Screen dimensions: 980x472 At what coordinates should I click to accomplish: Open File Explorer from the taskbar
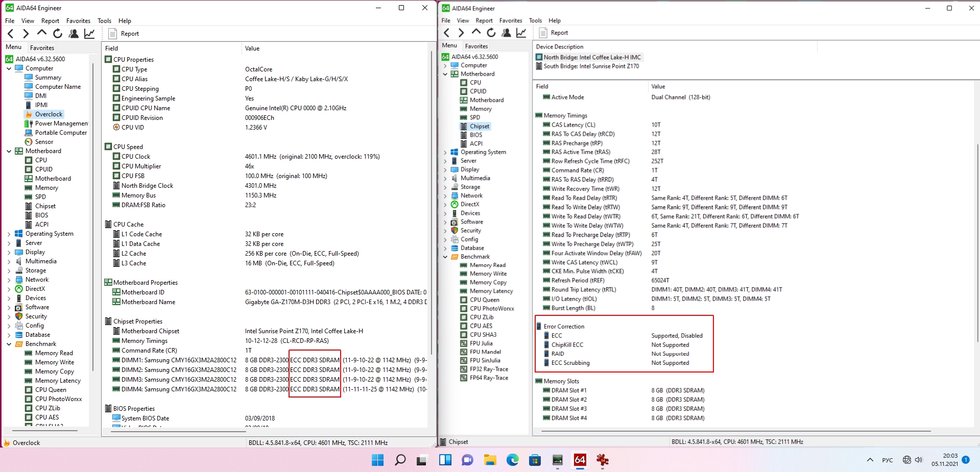point(490,460)
